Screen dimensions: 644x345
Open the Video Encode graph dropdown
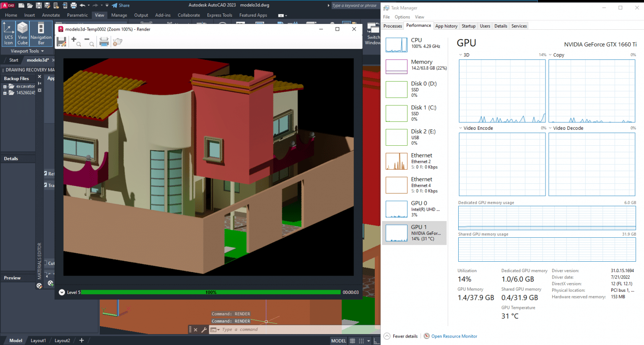coord(460,128)
